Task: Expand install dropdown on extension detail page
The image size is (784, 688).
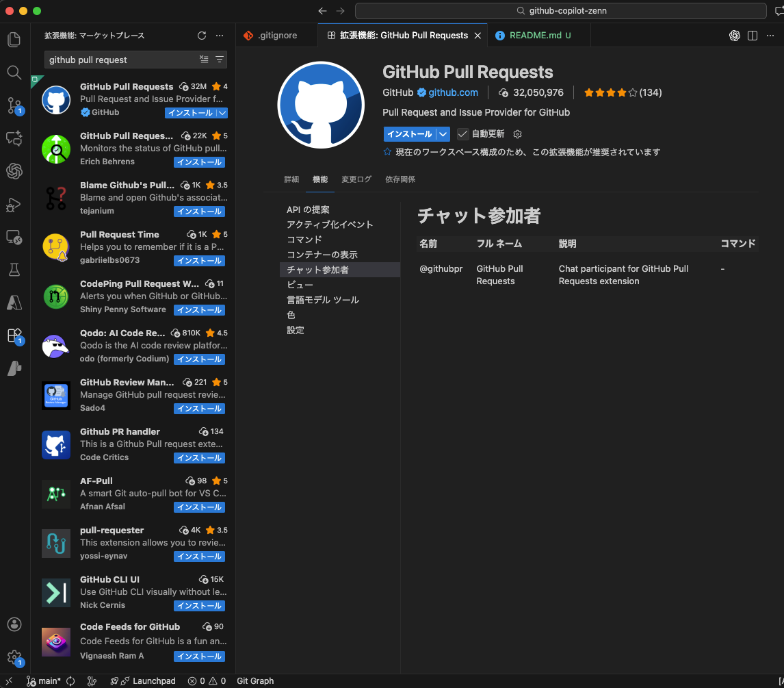Action: tap(443, 134)
